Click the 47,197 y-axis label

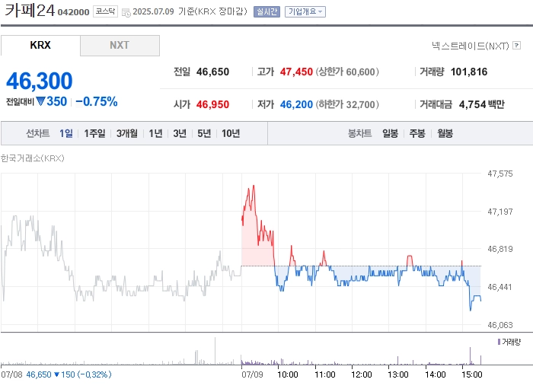tap(500, 212)
